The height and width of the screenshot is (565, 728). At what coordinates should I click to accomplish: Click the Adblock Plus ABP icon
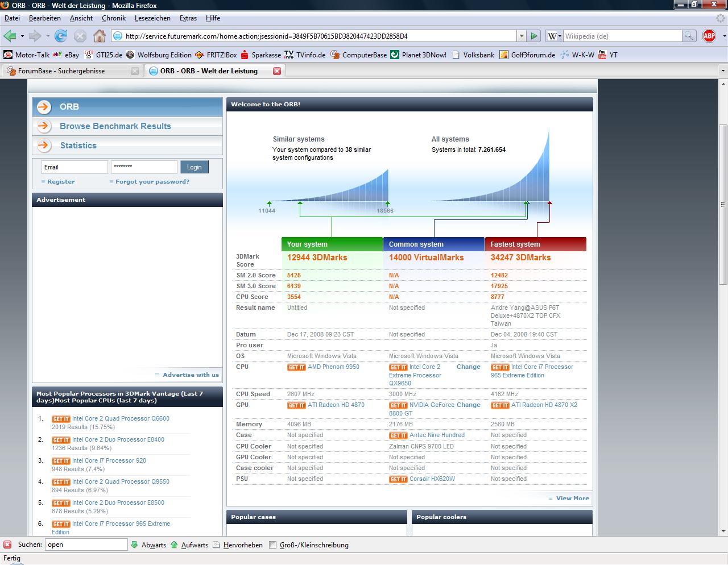coord(709,36)
